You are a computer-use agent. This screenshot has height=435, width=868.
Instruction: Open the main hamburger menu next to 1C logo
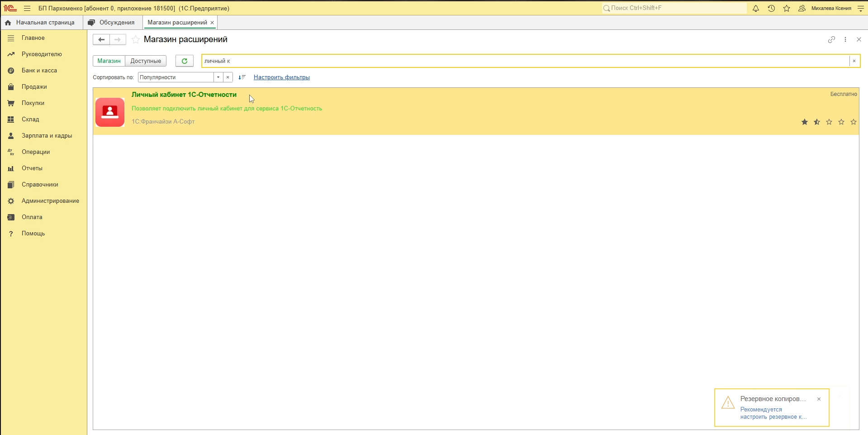(27, 8)
